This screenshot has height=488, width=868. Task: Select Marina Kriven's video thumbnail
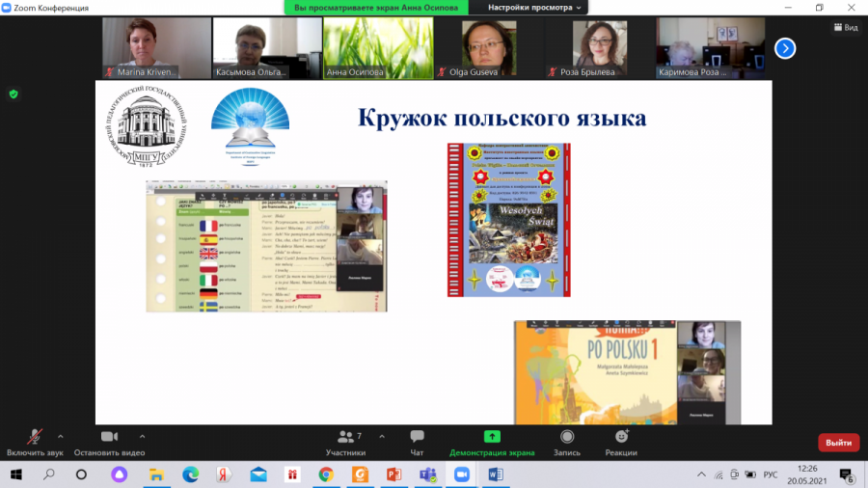pos(156,47)
